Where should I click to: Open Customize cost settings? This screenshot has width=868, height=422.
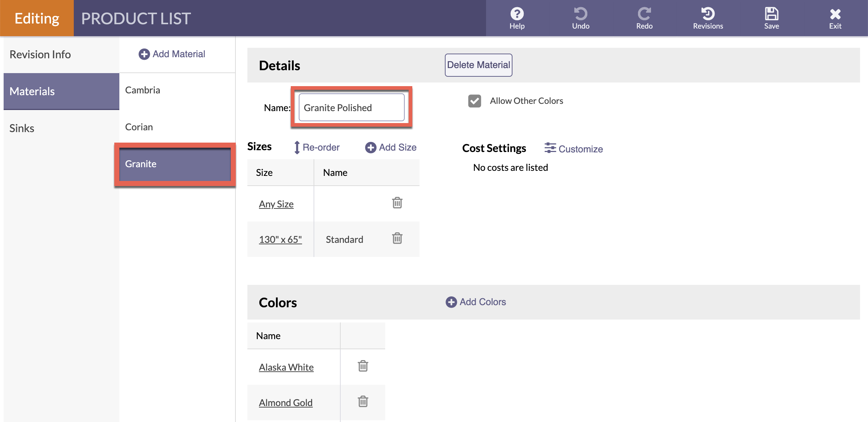[x=574, y=149]
